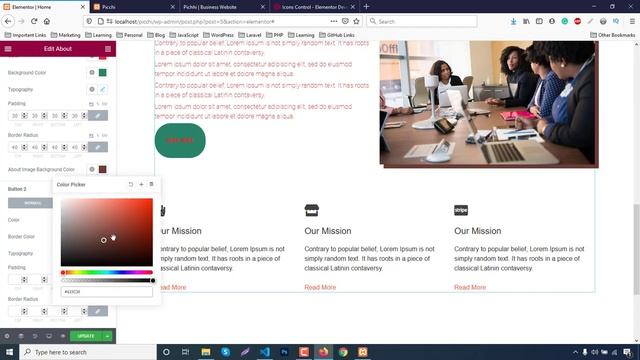Open Photoshop from the taskbar

point(284,352)
